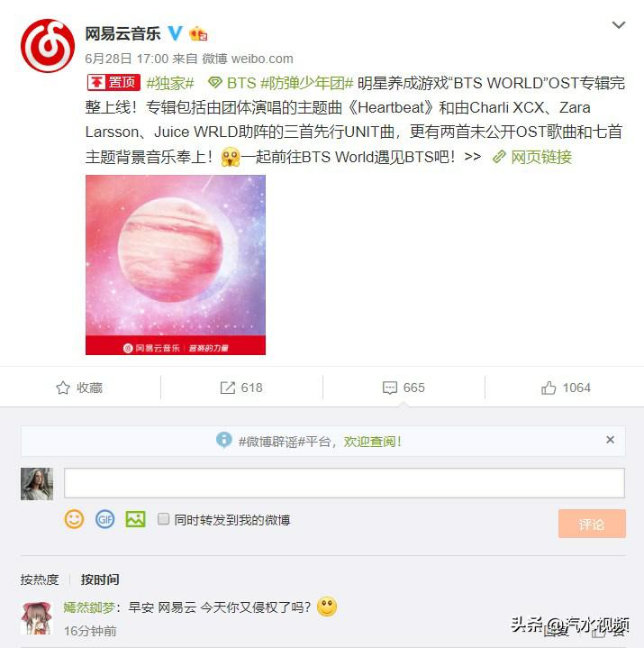Image resolution: width=644 pixels, height=648 pixels.
Task: Submit with the orange 评论 button
Action: coord(592,524)
